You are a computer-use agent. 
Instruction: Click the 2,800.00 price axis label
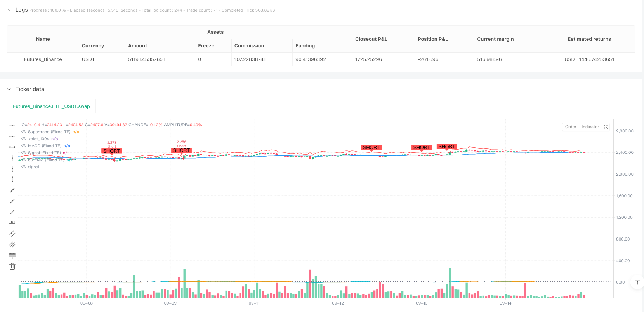click(625, 131)
